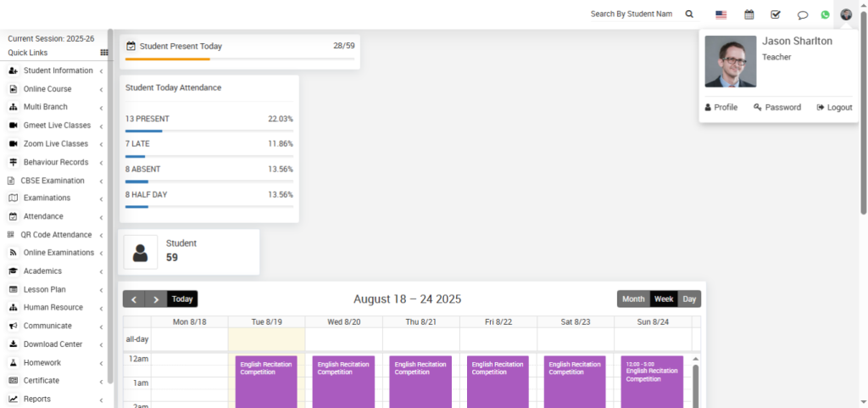Click Logout in the profile popup
The width and height of the screenshot is (868, 408).
coord(834,108)
